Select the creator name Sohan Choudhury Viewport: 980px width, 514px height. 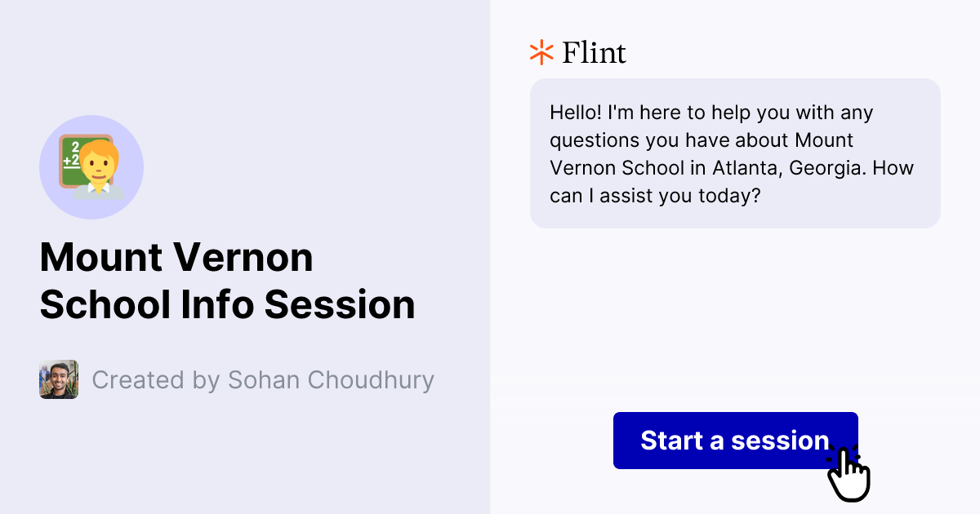click(x=331, y=379)
